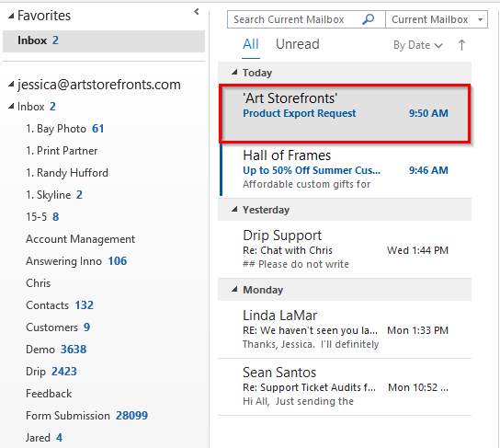Collapse the folder pane arrow
Image resolution: width=500 pixels, height=448 pixels.
pos(197,12)
